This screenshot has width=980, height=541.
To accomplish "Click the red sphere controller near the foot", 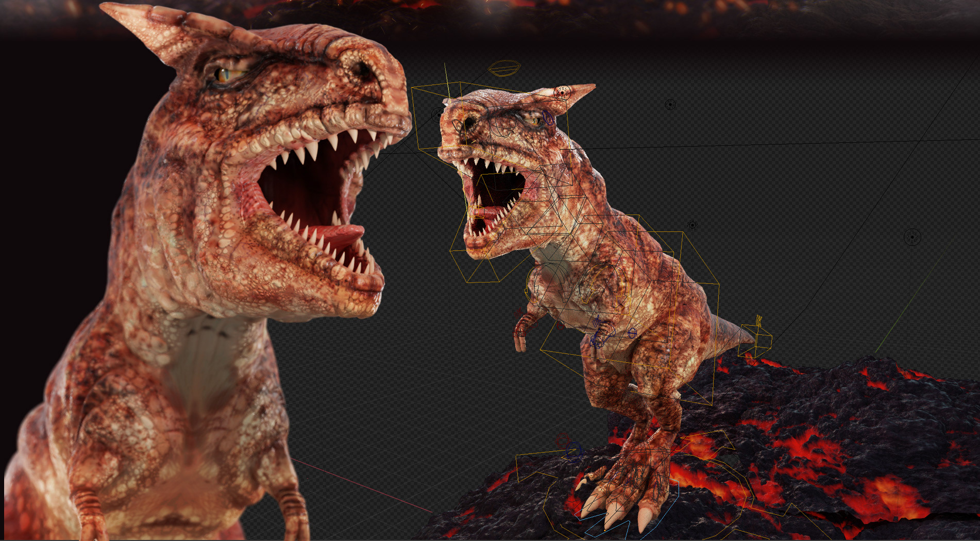I will [563, 440].
